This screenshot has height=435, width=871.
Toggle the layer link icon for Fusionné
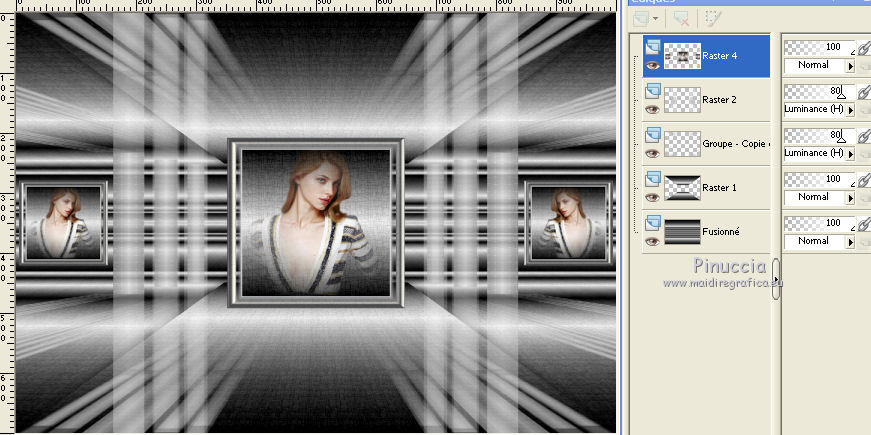click(863, 224)
